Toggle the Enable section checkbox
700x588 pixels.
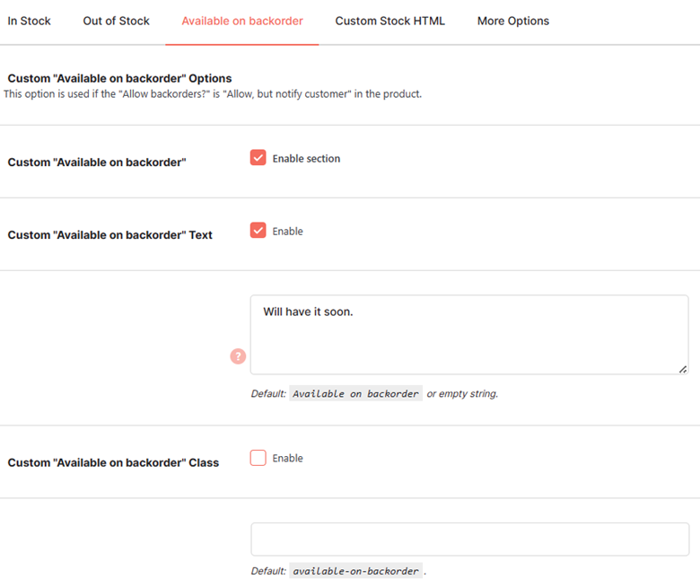pos(258,158)
